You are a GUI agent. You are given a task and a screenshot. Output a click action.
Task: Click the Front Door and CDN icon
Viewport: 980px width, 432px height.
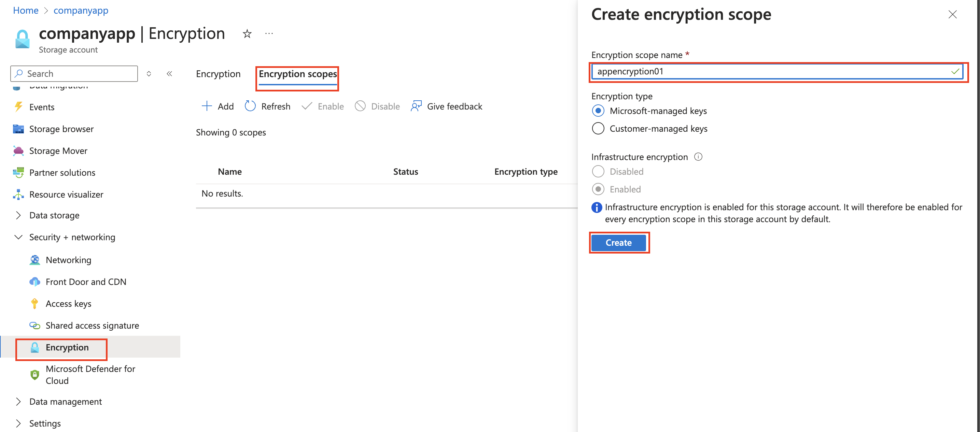point(34,282)
